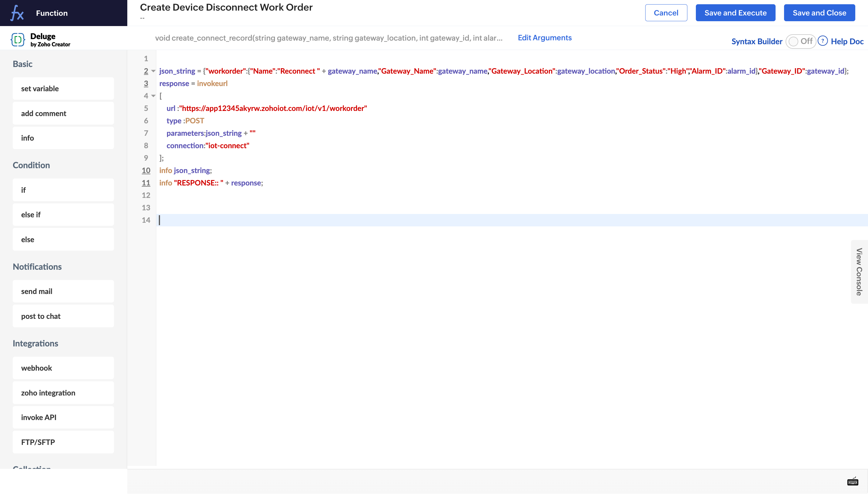This screenshot has height=494, width=868.
Task: Click the Edit Arguments link
Action: [x=544, y=38]
